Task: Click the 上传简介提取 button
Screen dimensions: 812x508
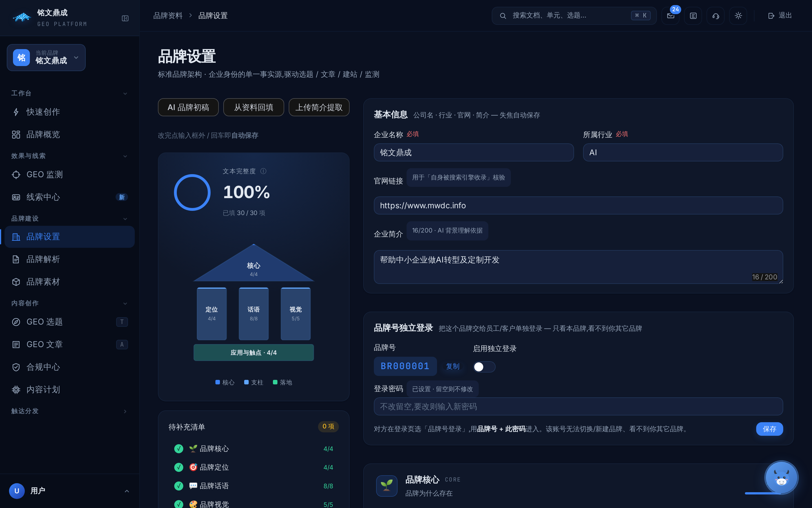Action: coord(319,107)
